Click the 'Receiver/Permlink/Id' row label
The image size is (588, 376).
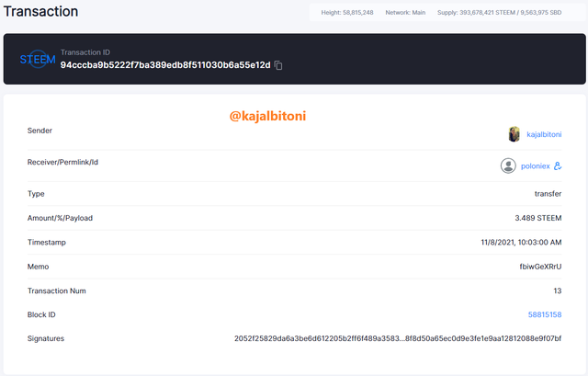click(62, 162)
